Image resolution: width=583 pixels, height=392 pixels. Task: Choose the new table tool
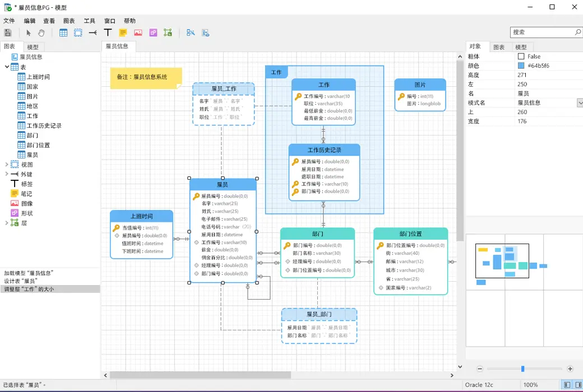63,32
